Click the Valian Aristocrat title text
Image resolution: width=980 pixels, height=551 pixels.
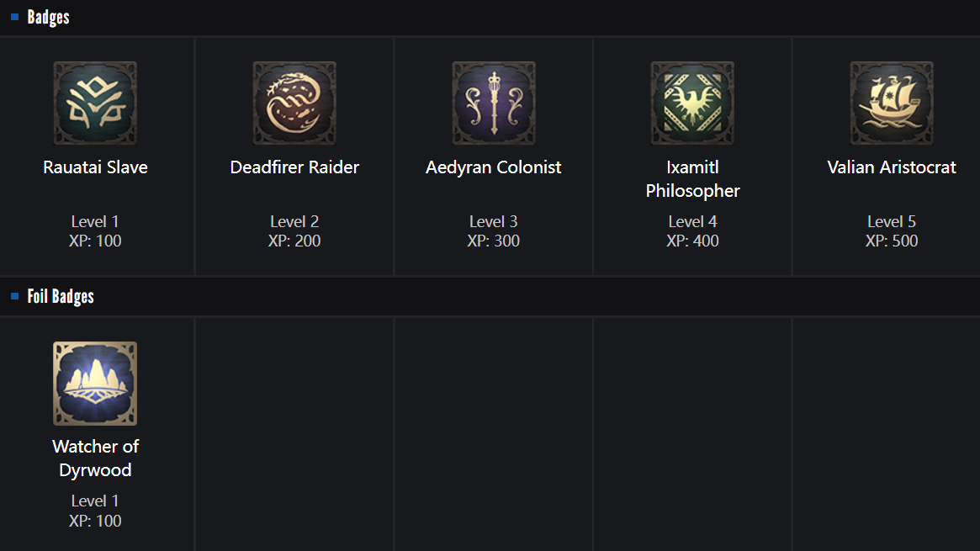(892, 167)
